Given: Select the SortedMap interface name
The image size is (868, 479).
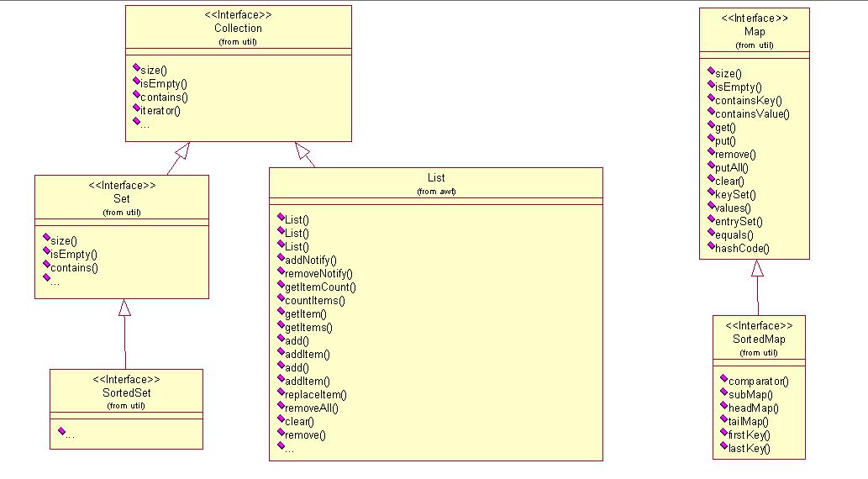Looking at the screenshot, I should 759,340.
